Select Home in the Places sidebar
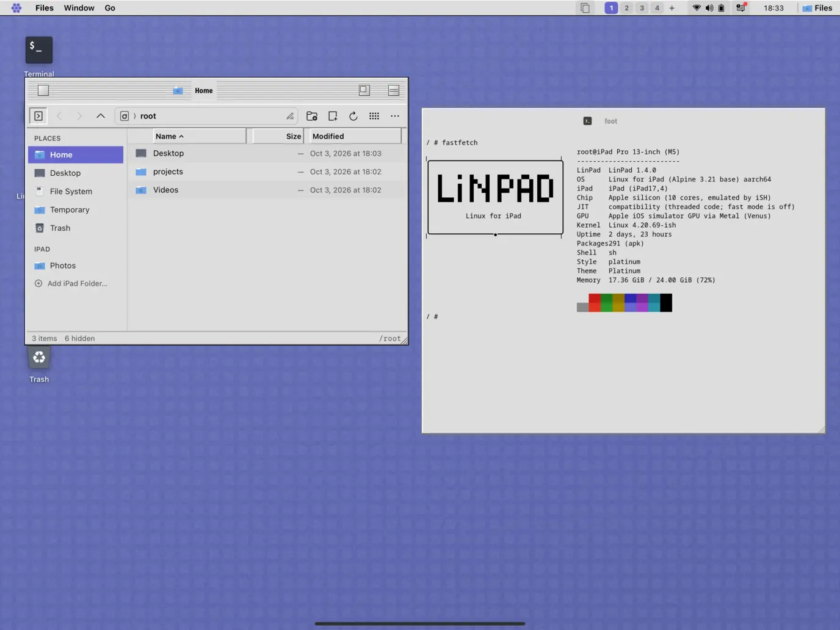Viewport: 840px width, 630px height. click(x=76, y=154)
